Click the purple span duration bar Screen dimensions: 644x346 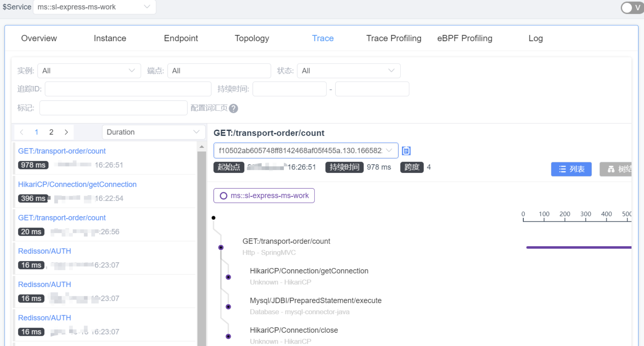578,247
